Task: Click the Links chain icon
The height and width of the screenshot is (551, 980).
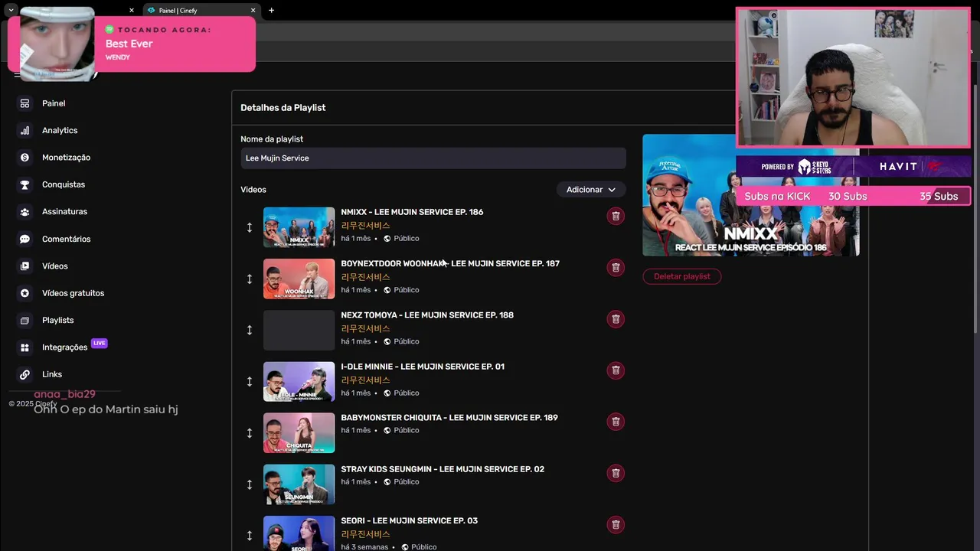Action: pyautogui.click(x=24, y=374)
